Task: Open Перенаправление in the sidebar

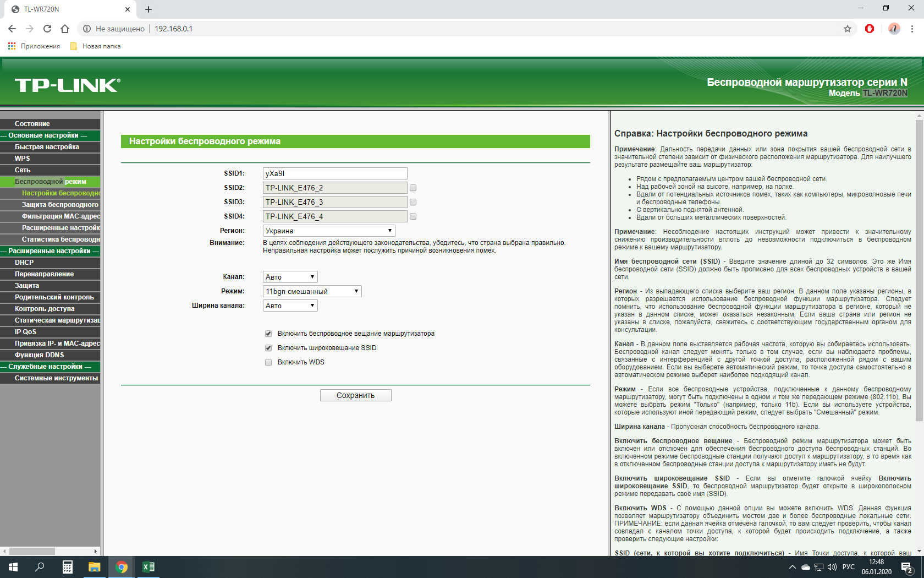Action: tap(50, 274)
